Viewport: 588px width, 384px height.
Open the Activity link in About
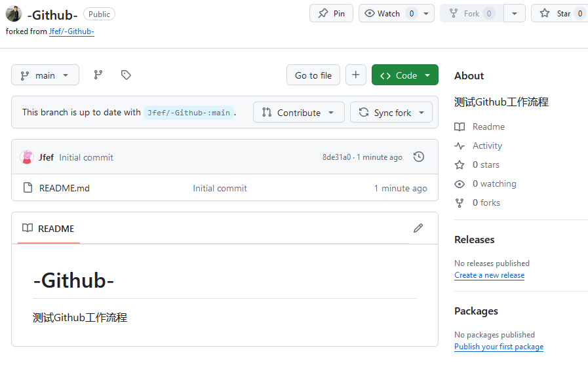tap(487, 146)
